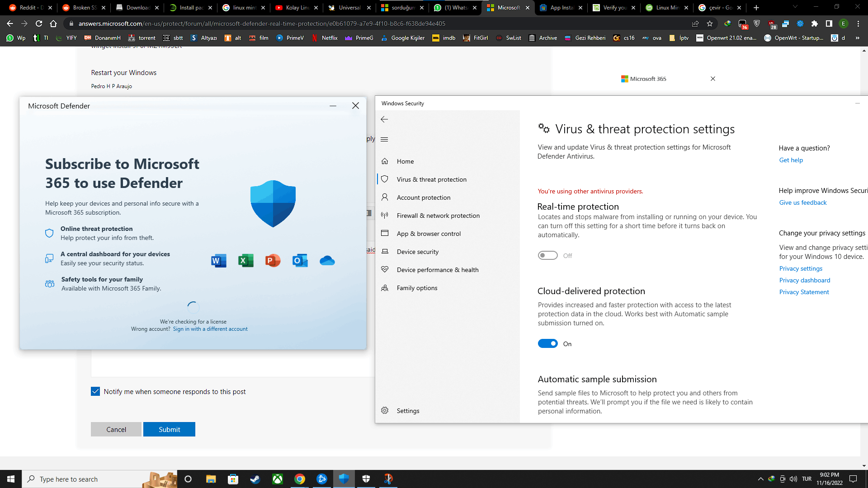The width and height of the screenshot is (868, 488).
Task: Open Device security laptop icon
Action: click(x=385, y=251)
